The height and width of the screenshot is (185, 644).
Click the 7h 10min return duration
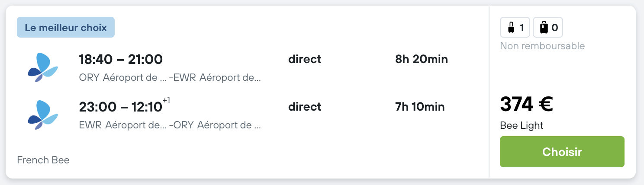420,107
